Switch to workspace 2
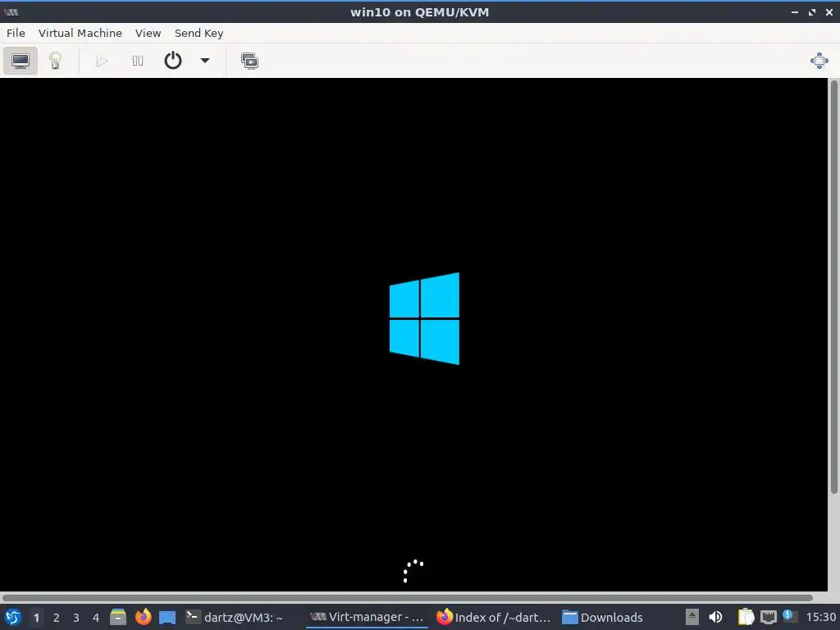The image size is (840, 630). coord(57,618)
